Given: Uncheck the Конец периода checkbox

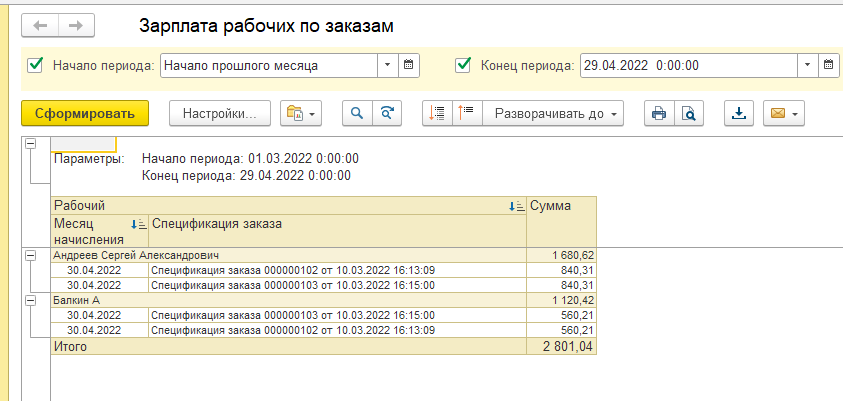Looking at the screenshot, I should (x=463, y=66).
